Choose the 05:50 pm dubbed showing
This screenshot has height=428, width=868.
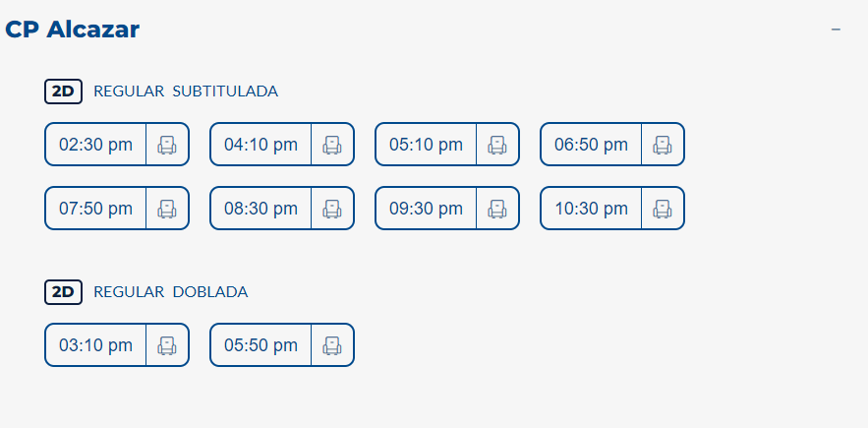pos(260,345)
